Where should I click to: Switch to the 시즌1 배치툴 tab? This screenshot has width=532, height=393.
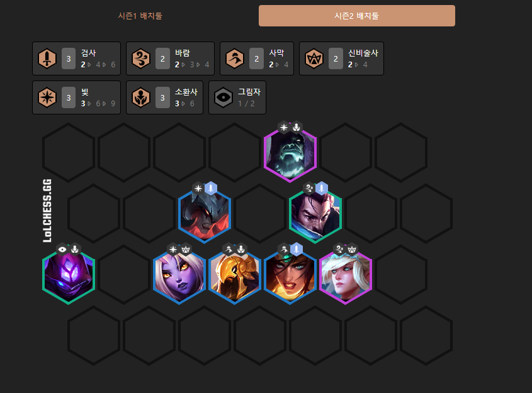(x=140, y=16)
